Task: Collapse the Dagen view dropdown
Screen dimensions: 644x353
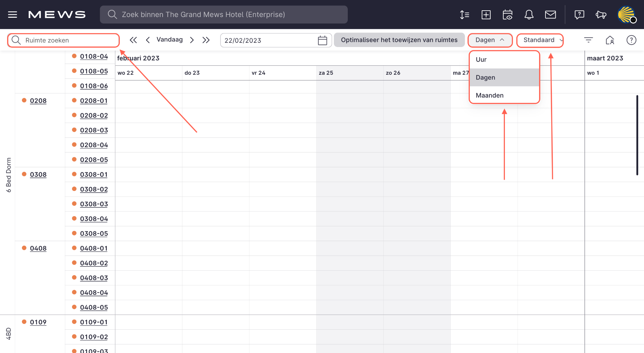Action: pos(490,40)
